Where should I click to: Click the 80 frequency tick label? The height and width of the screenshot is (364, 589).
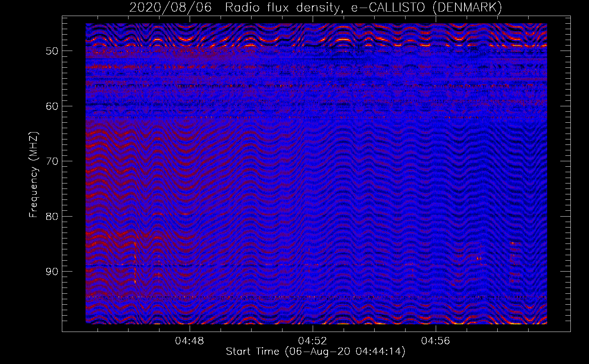point(52,217)
